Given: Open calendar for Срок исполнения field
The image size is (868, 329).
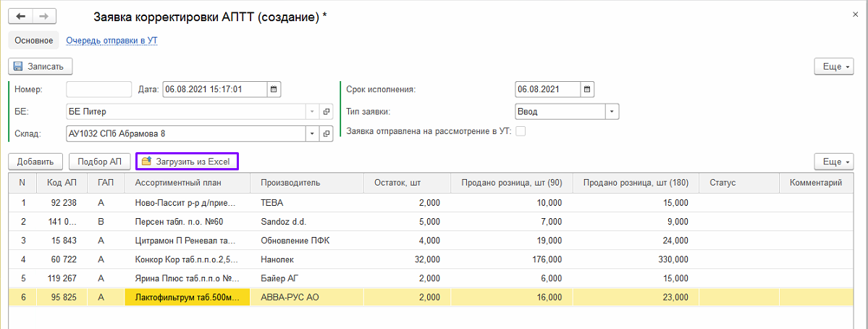Looking at the screenshot, I should [x=587, y=89].
